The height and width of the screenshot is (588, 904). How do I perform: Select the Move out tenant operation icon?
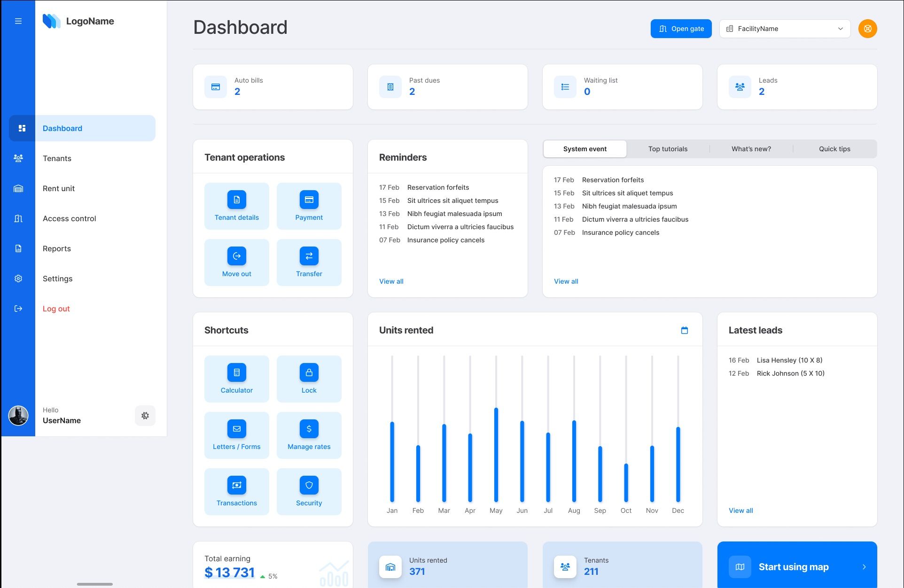coord(236,256)
